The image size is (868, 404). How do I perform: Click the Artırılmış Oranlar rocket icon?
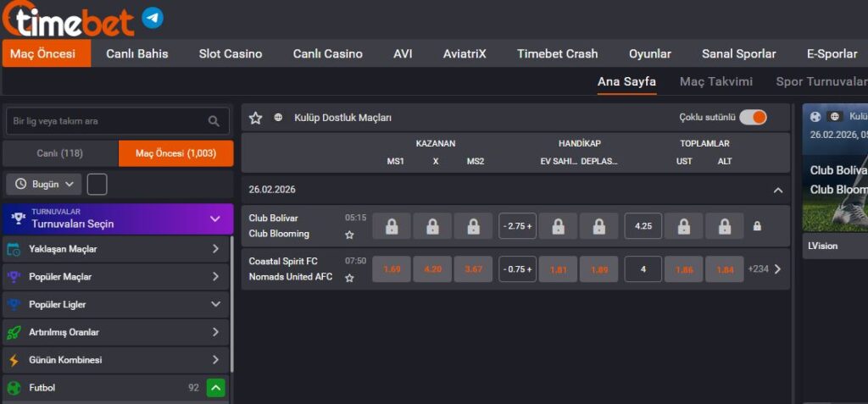(x=14, y=332)
